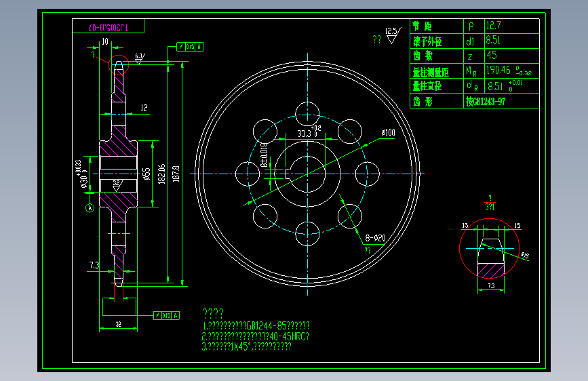Click the detail view scale label above circle
This screenshot has height=381, width=588.
(490, 203)
